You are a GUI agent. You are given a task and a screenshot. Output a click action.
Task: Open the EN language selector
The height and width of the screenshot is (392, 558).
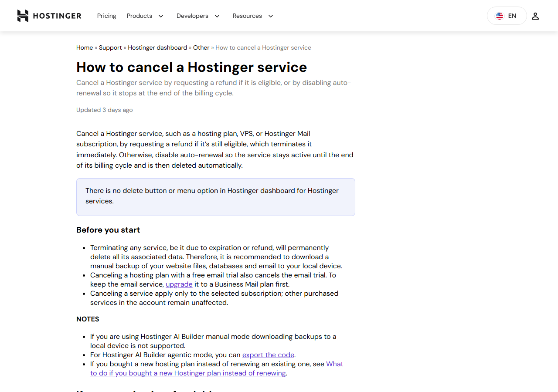[507, 16]
